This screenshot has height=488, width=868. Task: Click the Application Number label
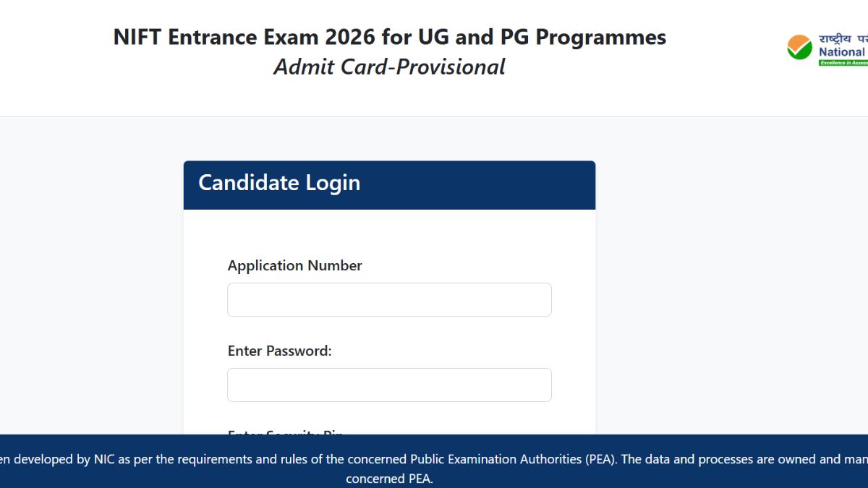294,265
